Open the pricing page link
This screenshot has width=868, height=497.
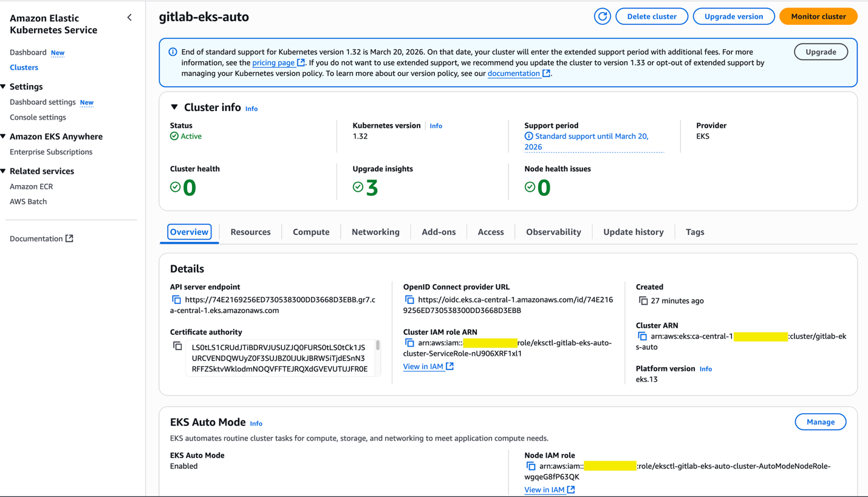[x=273, y=63]
